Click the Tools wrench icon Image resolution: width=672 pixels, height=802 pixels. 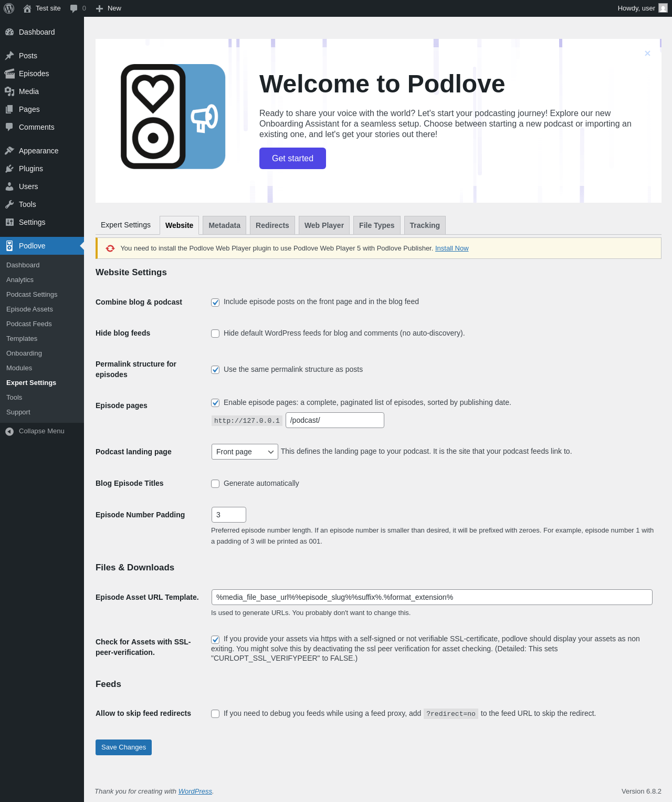coord(9,204)
